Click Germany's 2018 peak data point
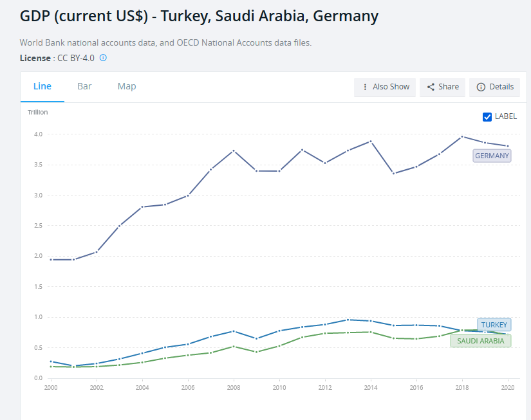The width and height of the screenshot is (531, 420). pyautogui.click(x=461, y=136)
